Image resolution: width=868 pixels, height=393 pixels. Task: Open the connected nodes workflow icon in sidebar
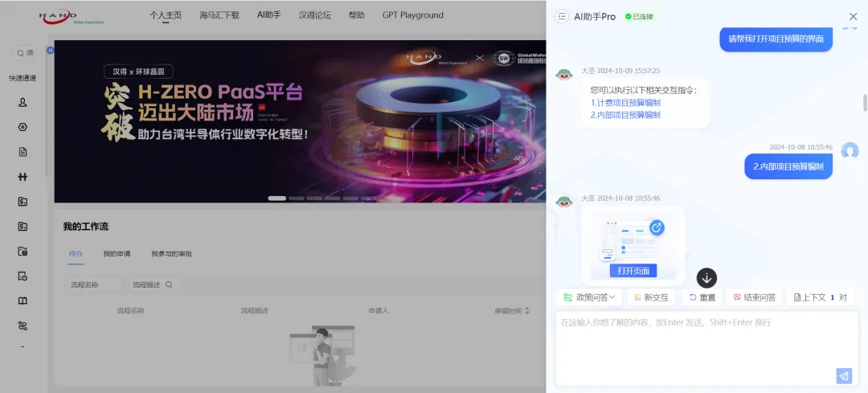click(23, 325)
